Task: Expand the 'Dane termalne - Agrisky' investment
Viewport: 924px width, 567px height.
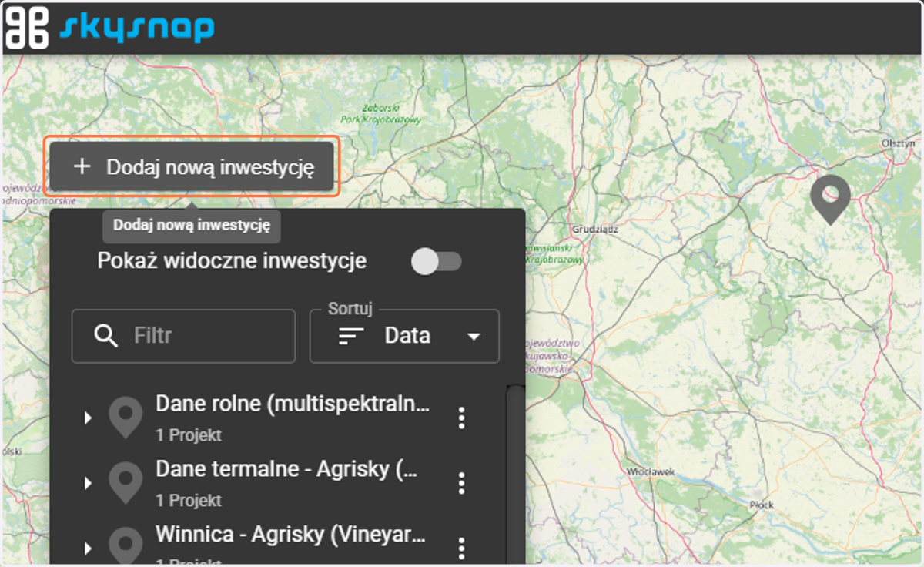Action: pyautogui.click(x=88, y=483)
